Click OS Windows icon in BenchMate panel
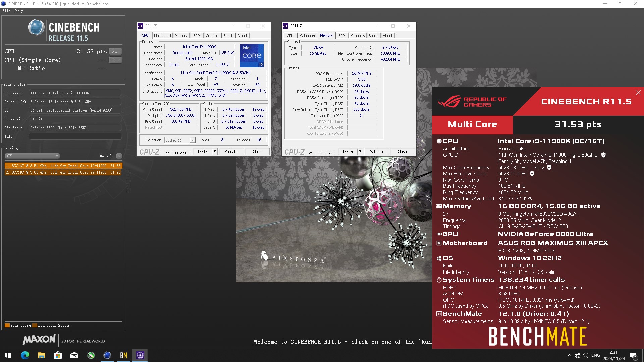The width and height of the screenshot is (644, 362). click(439, 258)
